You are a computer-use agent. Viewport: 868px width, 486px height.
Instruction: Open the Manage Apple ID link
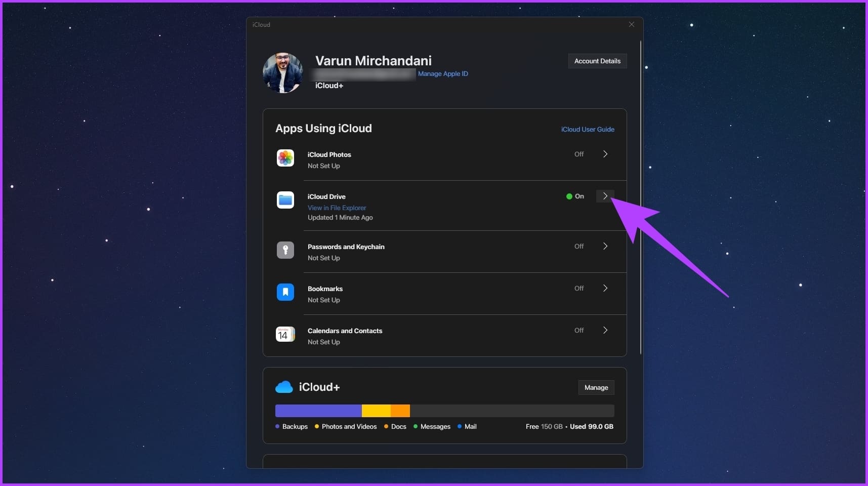(x=443, y=73)
